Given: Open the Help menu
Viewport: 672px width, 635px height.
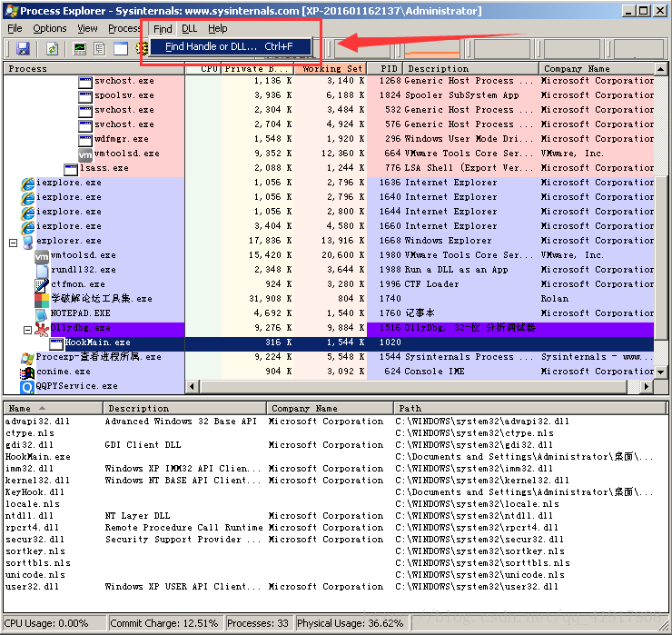Looking at the screenshot, I should point(218,28).
